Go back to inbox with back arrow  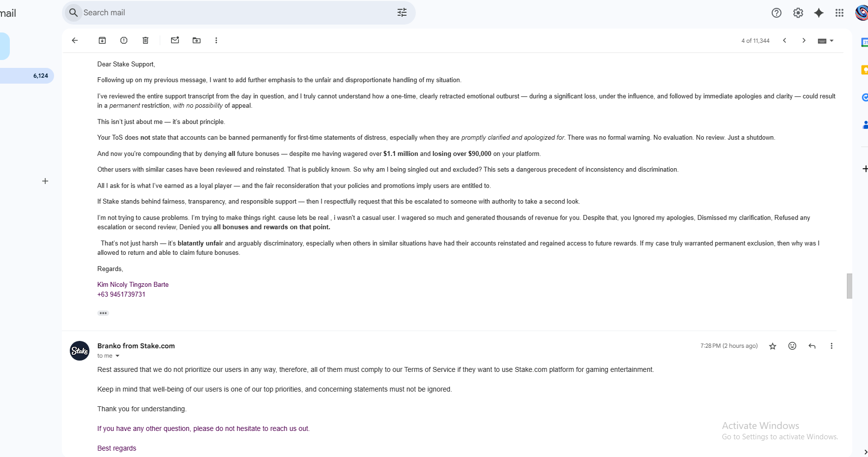(75, 40)
